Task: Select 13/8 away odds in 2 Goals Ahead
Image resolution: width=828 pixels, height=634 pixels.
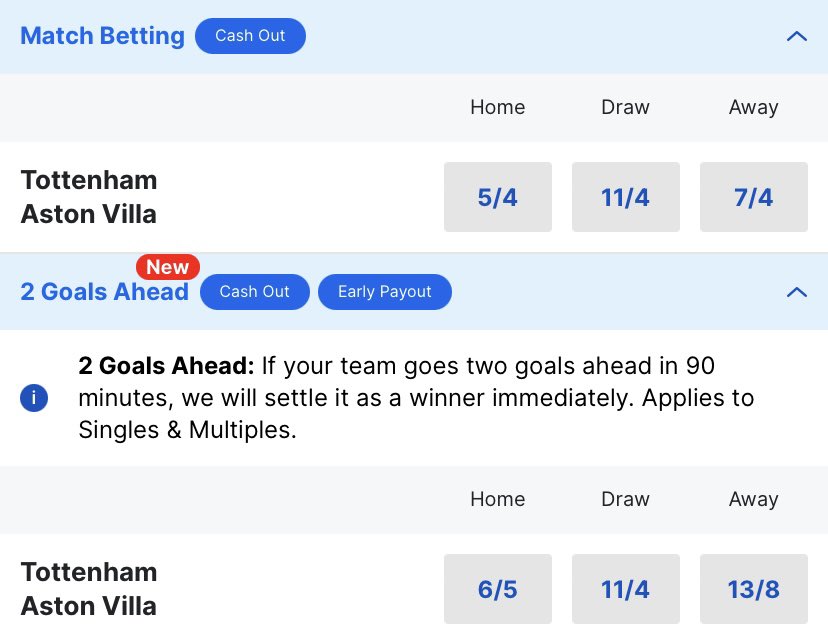Action: click(x=754, y=589)
